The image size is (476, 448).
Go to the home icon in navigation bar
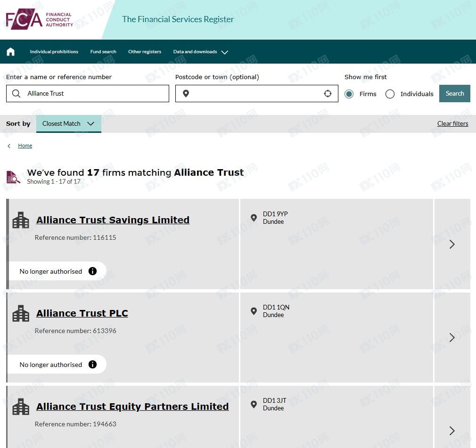click(11, 52)
